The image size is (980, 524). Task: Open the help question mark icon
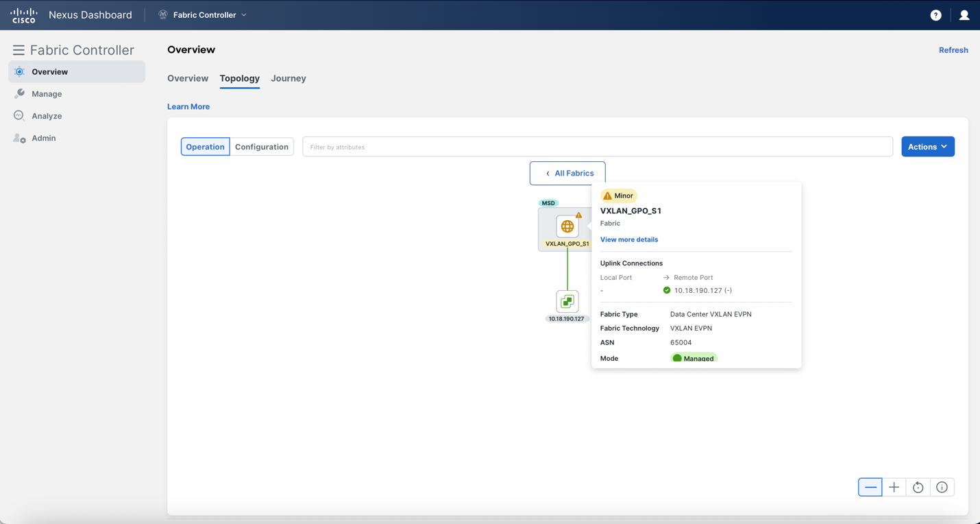point(935,15)
